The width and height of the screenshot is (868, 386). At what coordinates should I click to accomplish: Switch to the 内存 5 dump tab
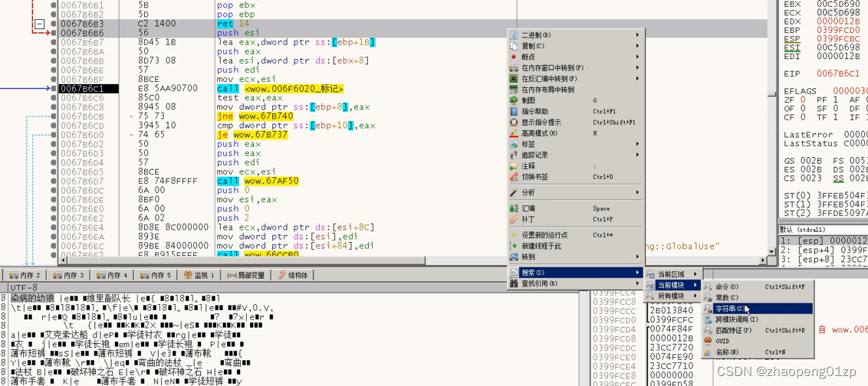(156, 275)
